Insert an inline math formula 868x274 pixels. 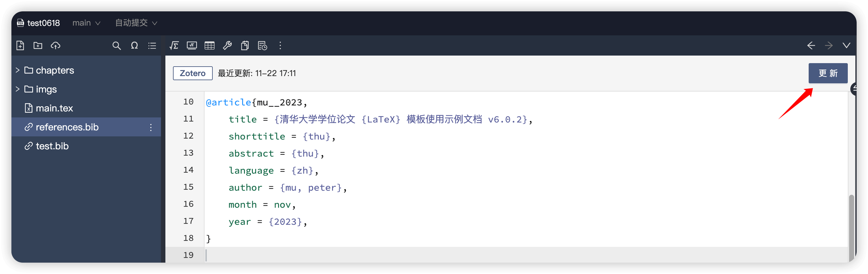click(x=174, y=45)
